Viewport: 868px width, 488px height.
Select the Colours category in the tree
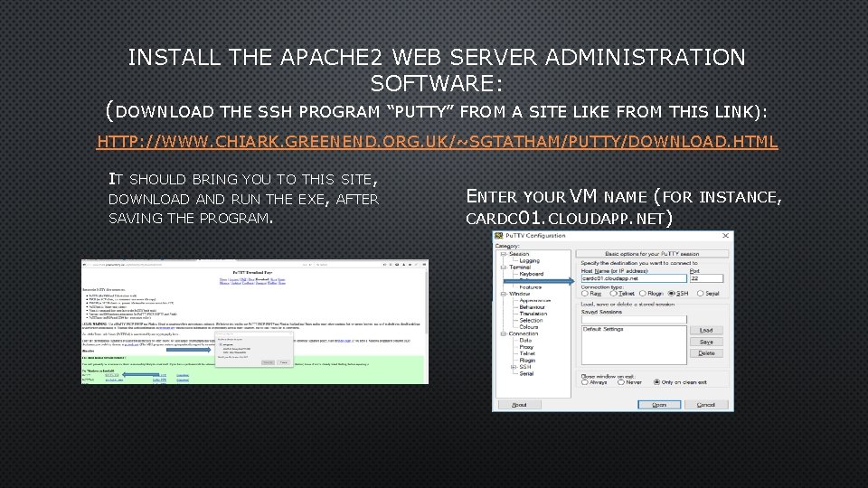tap(529, 327)
